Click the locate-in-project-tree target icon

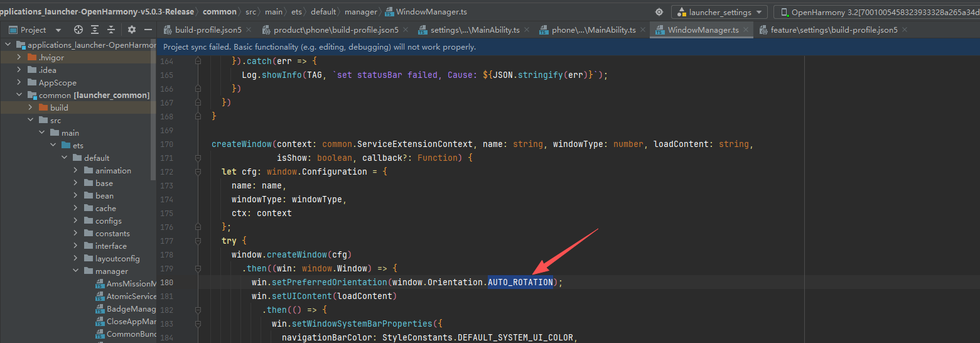click(x=78, y=30)
